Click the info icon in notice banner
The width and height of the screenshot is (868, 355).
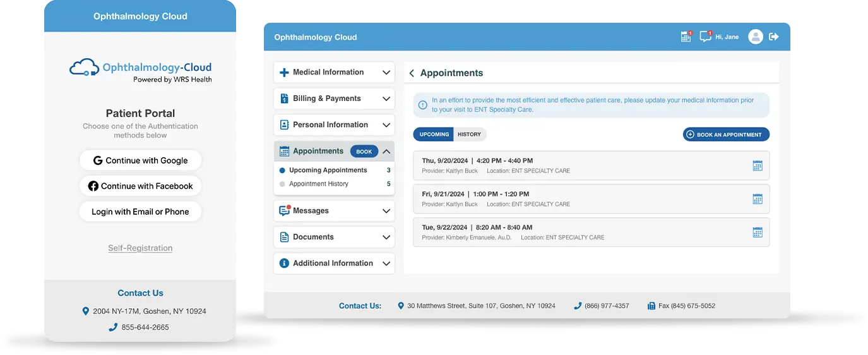pyautogui.click(x=423, y=105)
